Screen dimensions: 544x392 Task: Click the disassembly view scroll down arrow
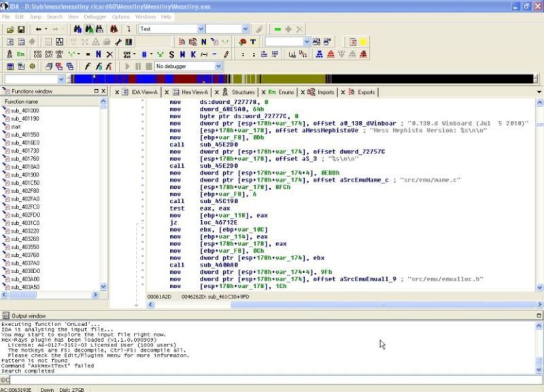[x=539, y=287]
